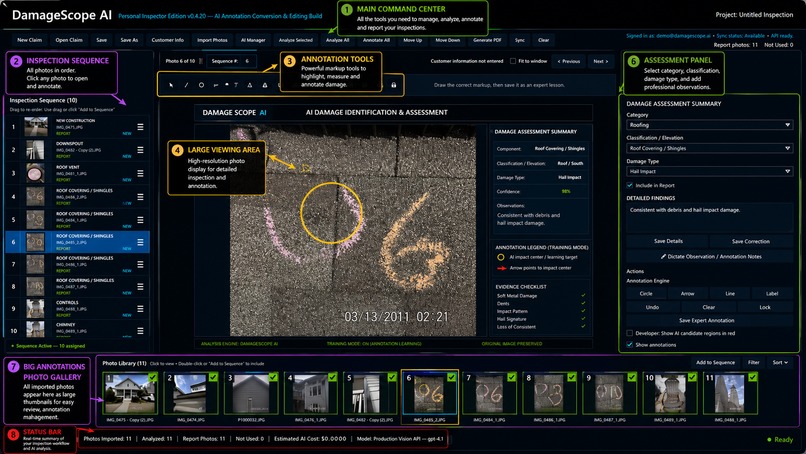This screenshot has width=806, height=454.
Task: Click the hamburger handle on sequence row 7
Action: click(x=140, y=264)
